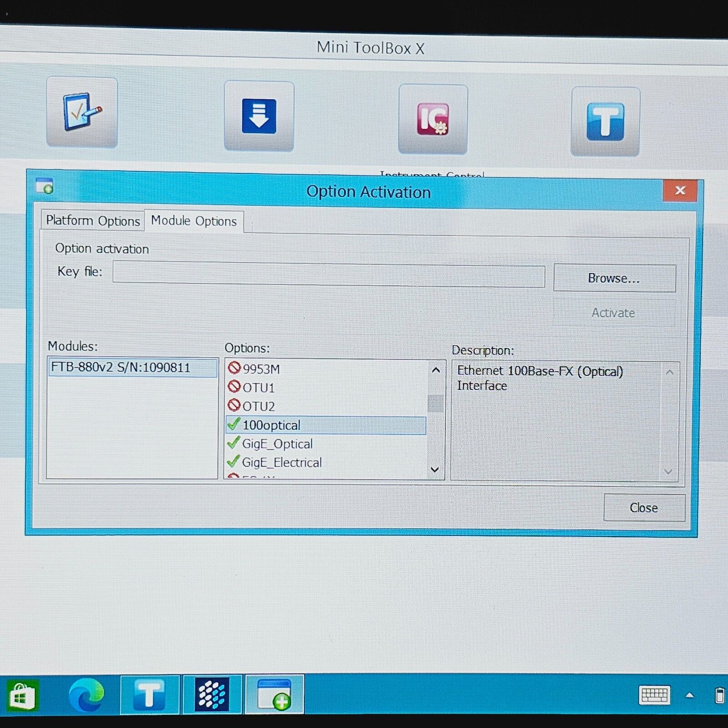Launch the blue T application tile

point(605,121)
